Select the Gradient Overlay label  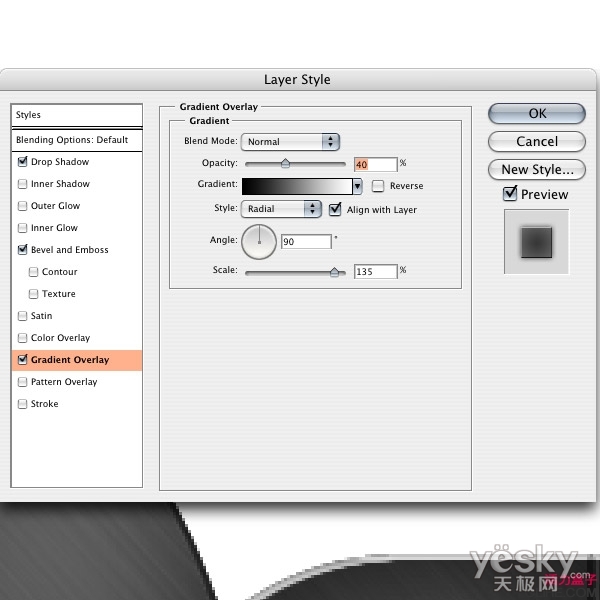[x=70, y=360]
